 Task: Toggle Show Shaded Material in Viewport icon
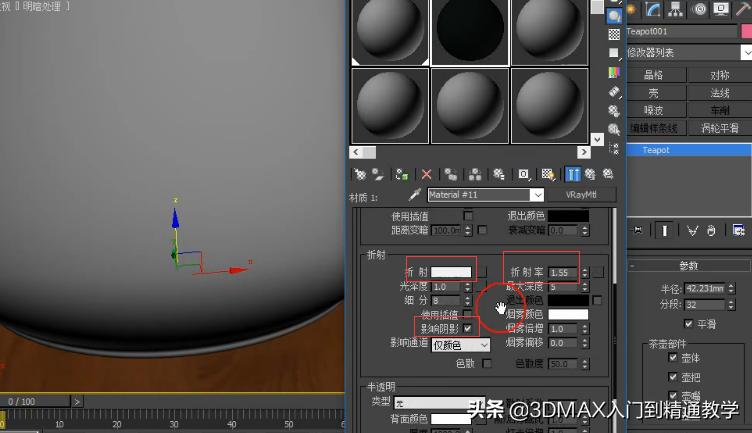pos(548,174)
